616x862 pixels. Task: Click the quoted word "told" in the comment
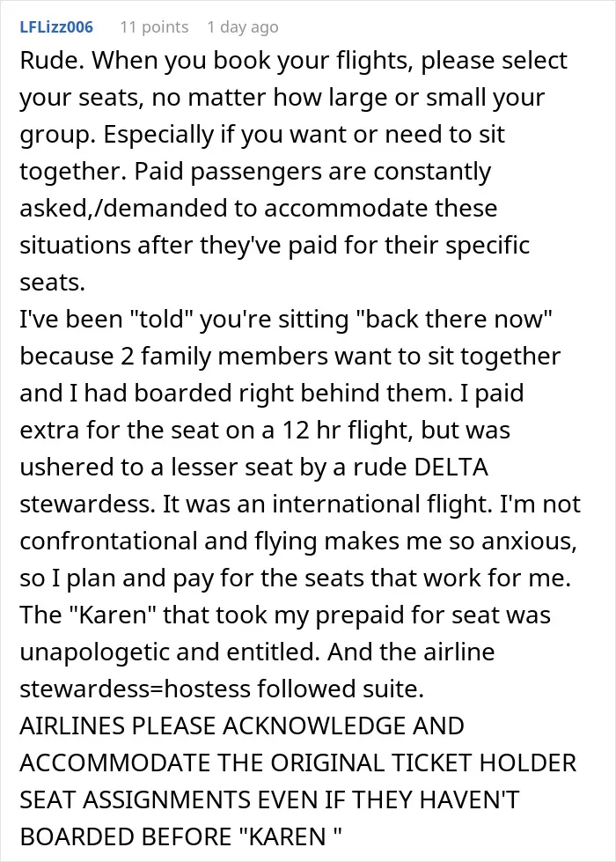coord(160,319)
